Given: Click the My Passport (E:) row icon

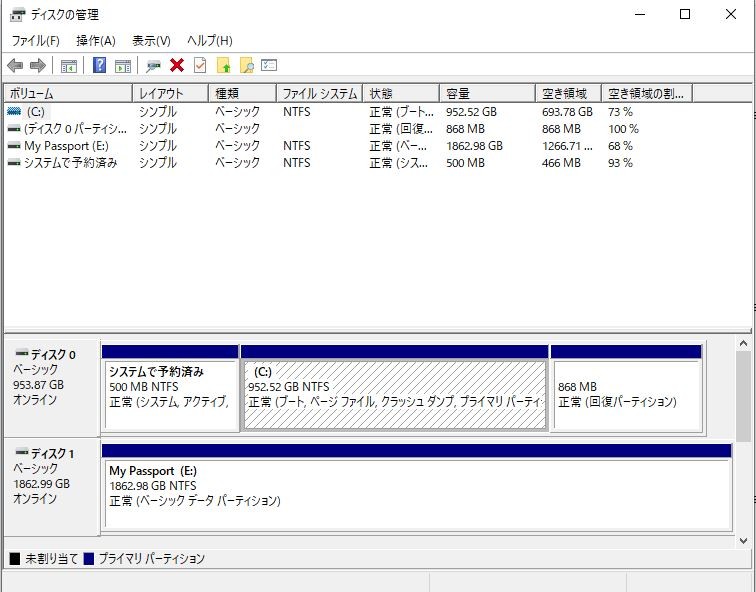Looking at the screenshot, I should 14,146.
